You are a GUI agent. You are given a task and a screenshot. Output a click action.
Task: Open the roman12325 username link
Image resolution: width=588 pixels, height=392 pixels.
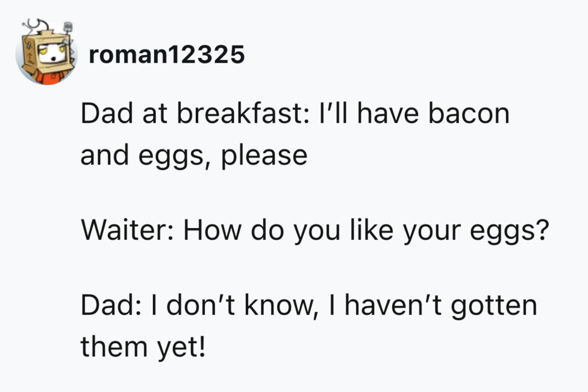coord(167,55)
